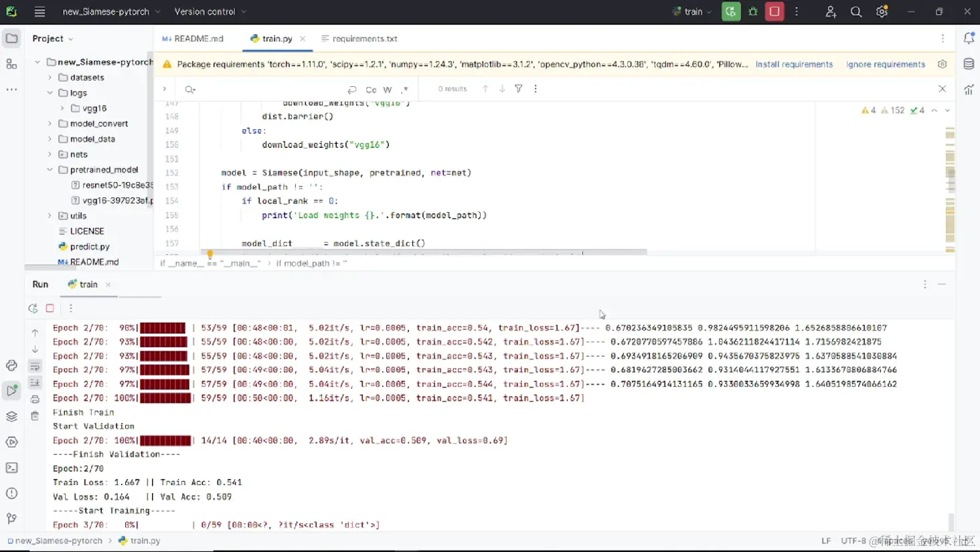Click the print icon in Run console
980x552 pixels.
35,399
